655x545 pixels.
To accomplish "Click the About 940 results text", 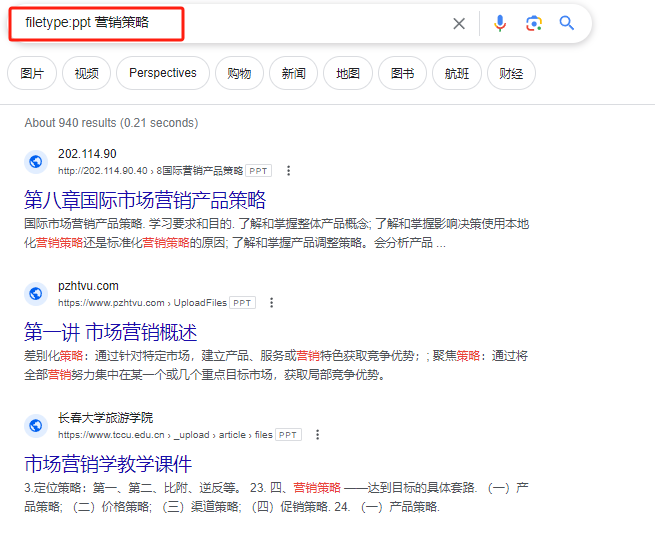I will point(111,123).
